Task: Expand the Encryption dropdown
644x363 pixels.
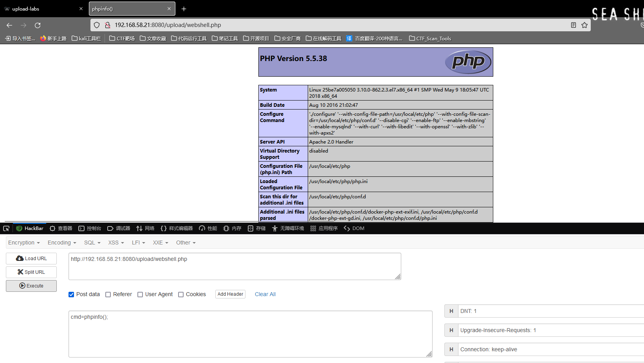Action: (24, 243)
